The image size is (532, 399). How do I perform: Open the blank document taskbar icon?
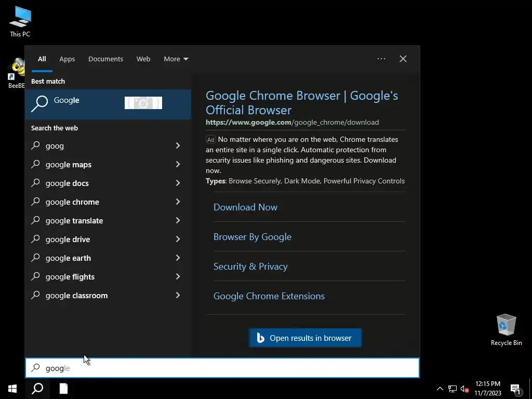(63, 389)
